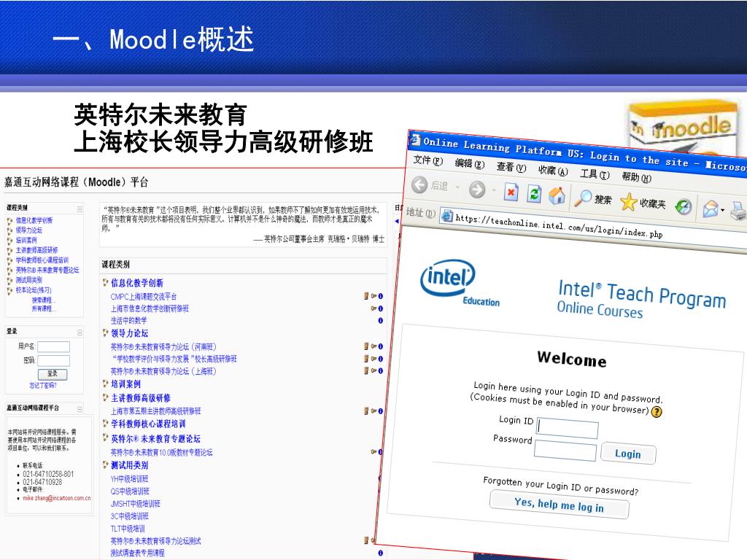The height and width of the screenshot is (560, 747).
Task: Collapse the 嘉通互动网络课程平台 info block
Action: click(x=80, y=408)
